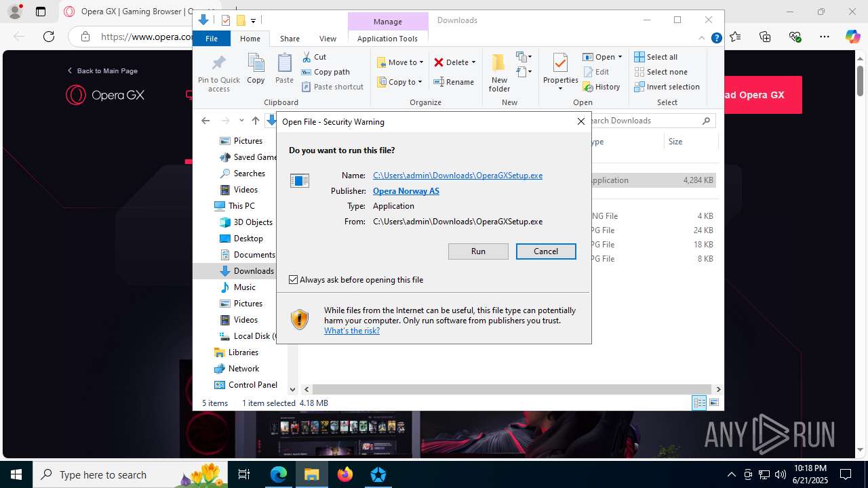Screen dimensions: 868x488
Task: Click Back to Main Page link
Action: pos(102,70)
